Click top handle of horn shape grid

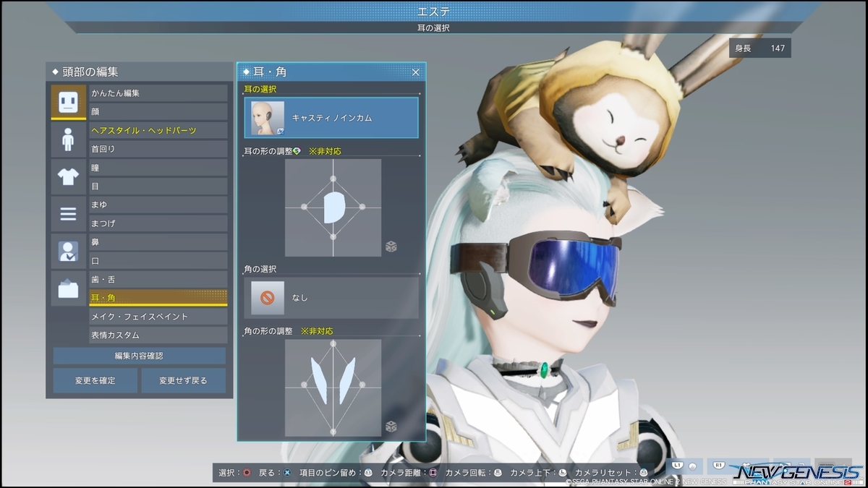point(333,346)
